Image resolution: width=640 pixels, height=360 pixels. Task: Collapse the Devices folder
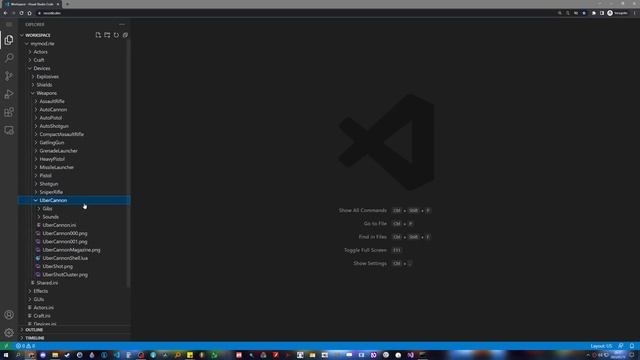coord(74,68)
